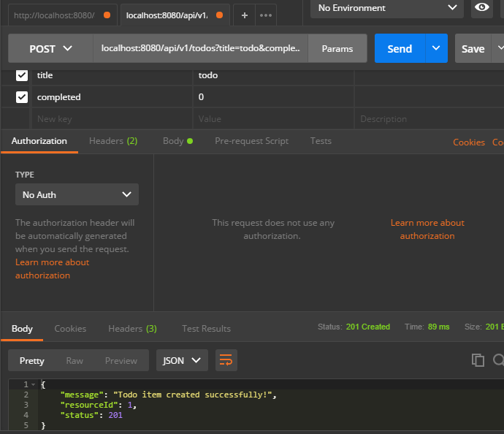
Task: Click the "status": 201 line
Action: [x=91, y=415]
